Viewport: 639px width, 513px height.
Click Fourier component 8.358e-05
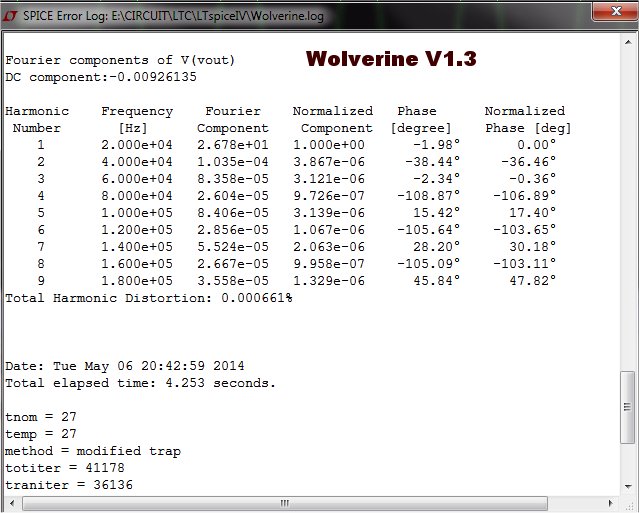point(233,179)
